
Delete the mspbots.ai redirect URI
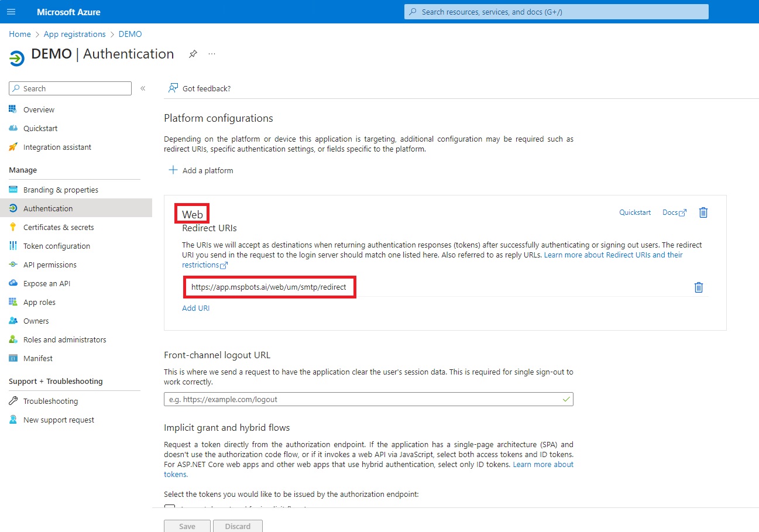click(x=698, y=287)
